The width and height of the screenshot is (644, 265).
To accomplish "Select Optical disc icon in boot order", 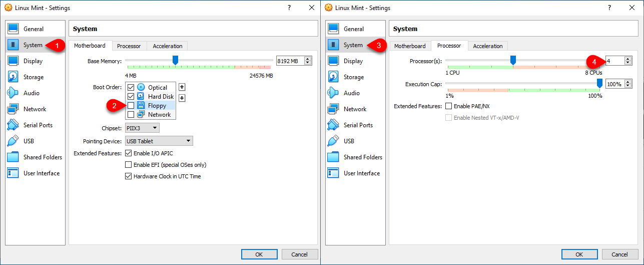I will coord(141,87).
